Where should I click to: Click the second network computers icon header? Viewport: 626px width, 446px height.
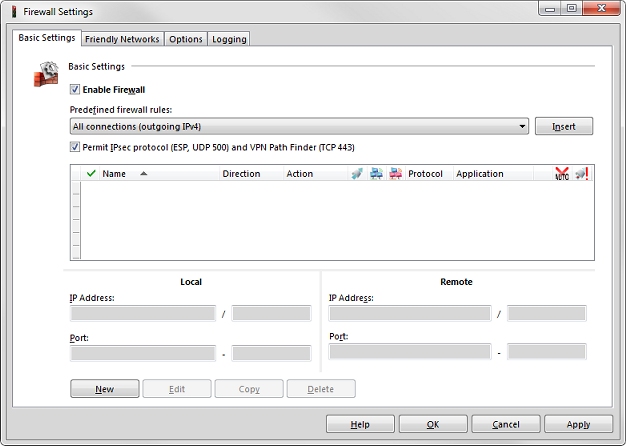(376, 173)
